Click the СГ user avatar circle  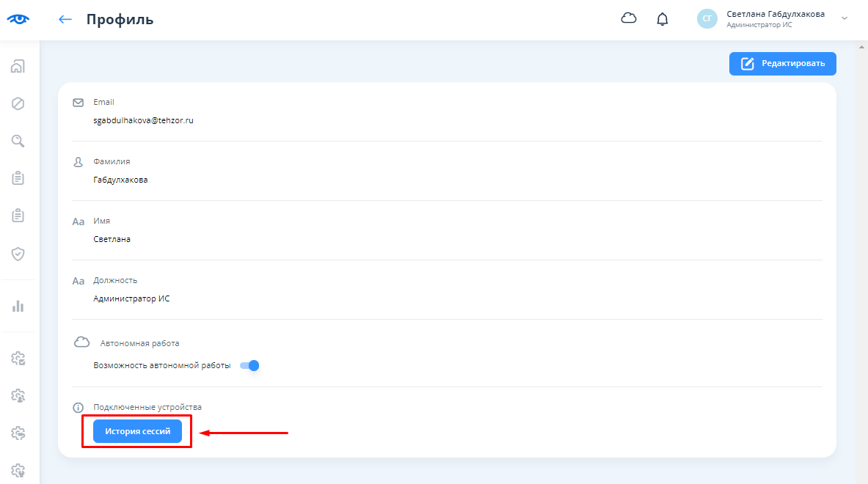tap(707, 19)
